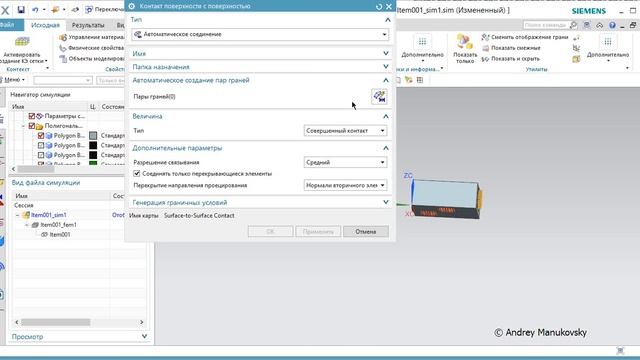Select Item001 in the simulation file tree
This screenshot has width=640, height=360.
point(60,235)
